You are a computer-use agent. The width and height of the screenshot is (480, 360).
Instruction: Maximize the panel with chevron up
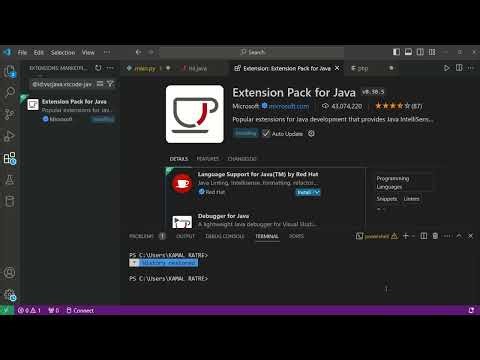tap(459, 236)
